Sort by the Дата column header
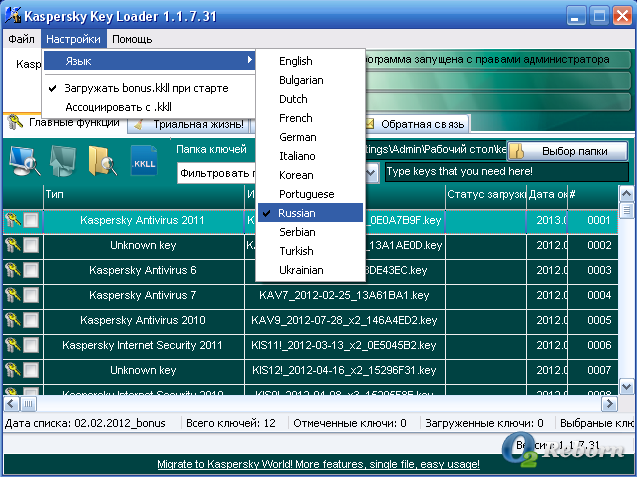Image resolution: width=637 pixels, height=477 pixels. coord(547,195)
